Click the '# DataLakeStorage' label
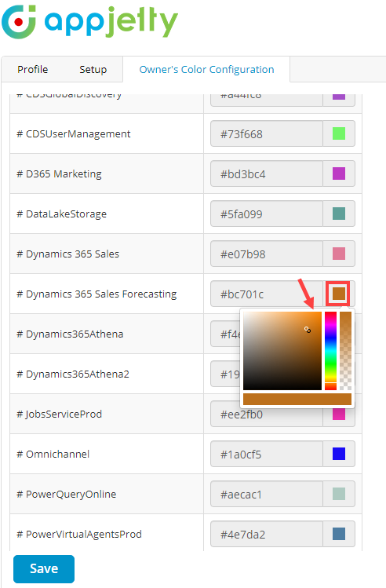The image size is (386, 588). (x=61, y=214)
